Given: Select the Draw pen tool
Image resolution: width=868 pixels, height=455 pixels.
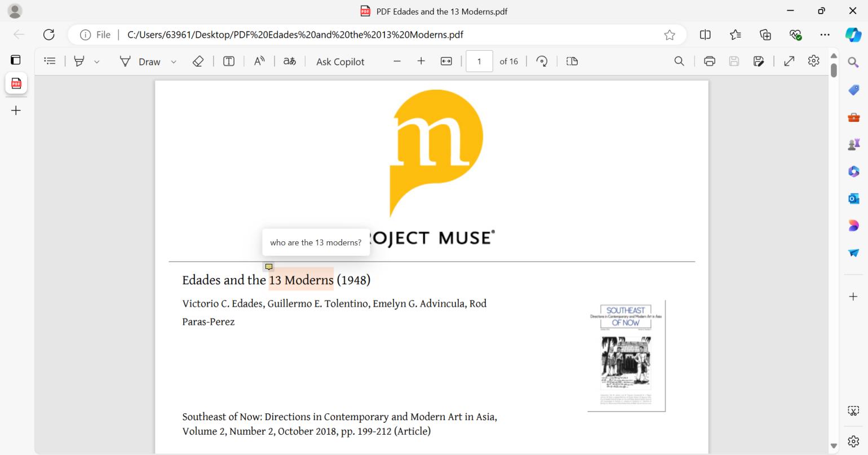Looking at the screenshot, I should coord(140,61).
